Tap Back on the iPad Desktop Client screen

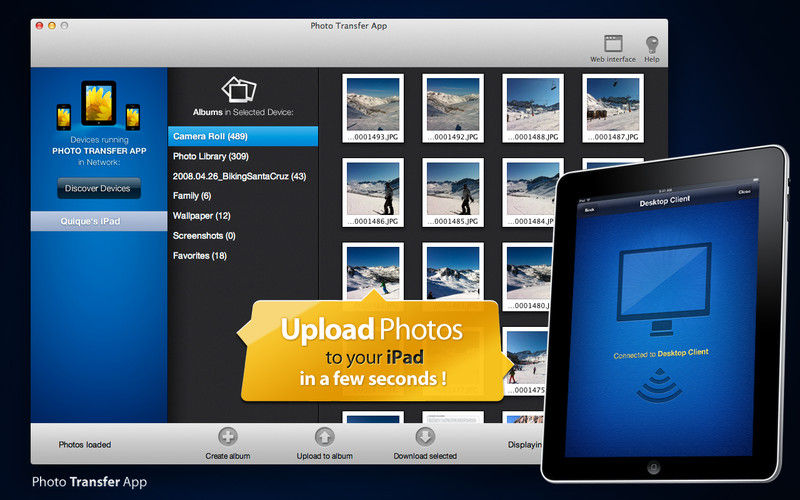click(590, 210)
